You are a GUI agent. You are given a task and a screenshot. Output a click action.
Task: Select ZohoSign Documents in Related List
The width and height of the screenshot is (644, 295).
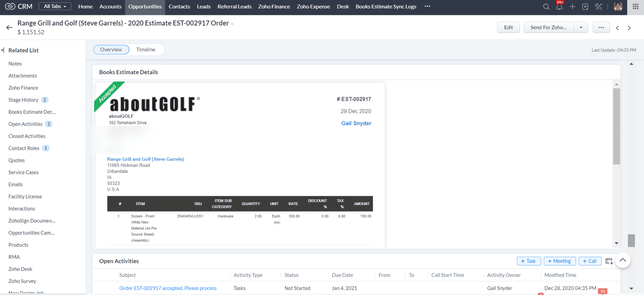coord(32,220)
